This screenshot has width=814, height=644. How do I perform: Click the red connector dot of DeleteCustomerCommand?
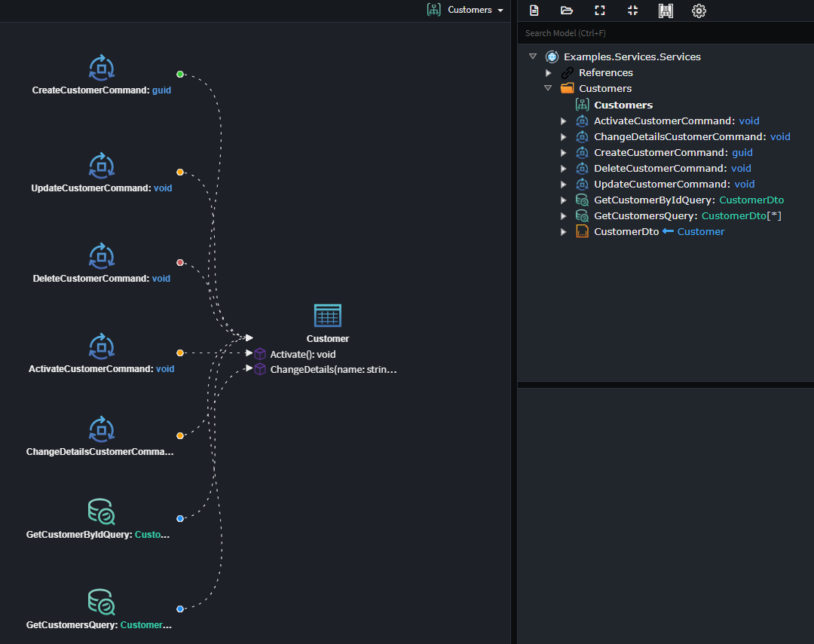pyautogui.click(x=180, y=263)
